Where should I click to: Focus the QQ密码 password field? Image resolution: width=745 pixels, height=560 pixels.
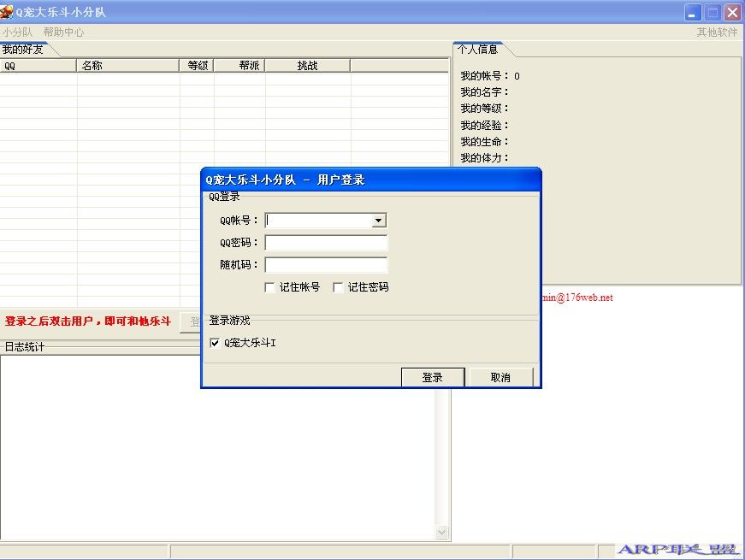(326, 243)
